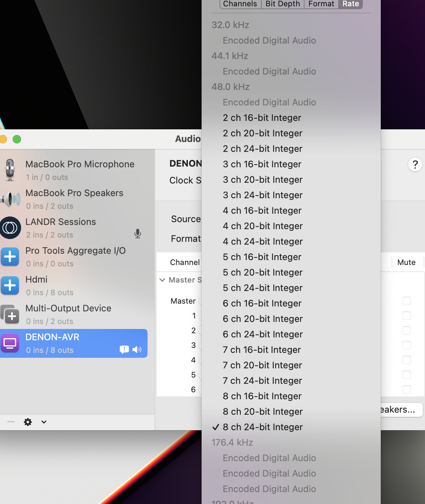Toggle Mute checkbox for channel 6
Screen dimensions: 425x504
coord(407,389)
